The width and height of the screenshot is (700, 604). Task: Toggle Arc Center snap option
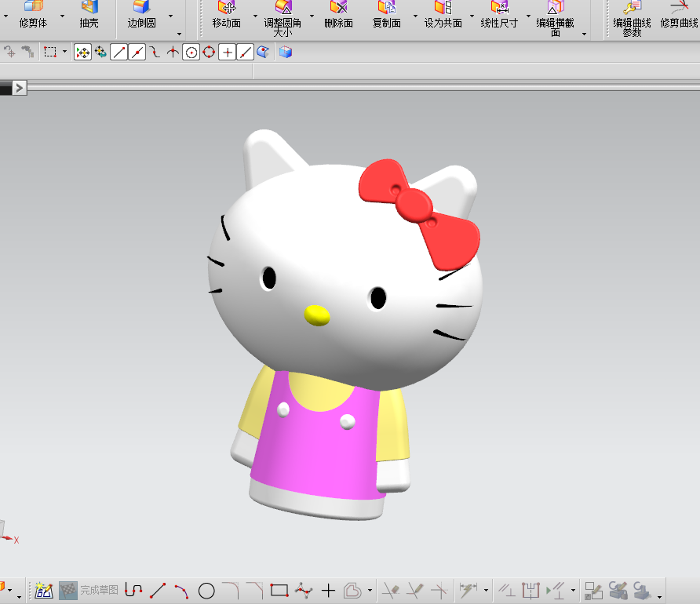(191, 53)
